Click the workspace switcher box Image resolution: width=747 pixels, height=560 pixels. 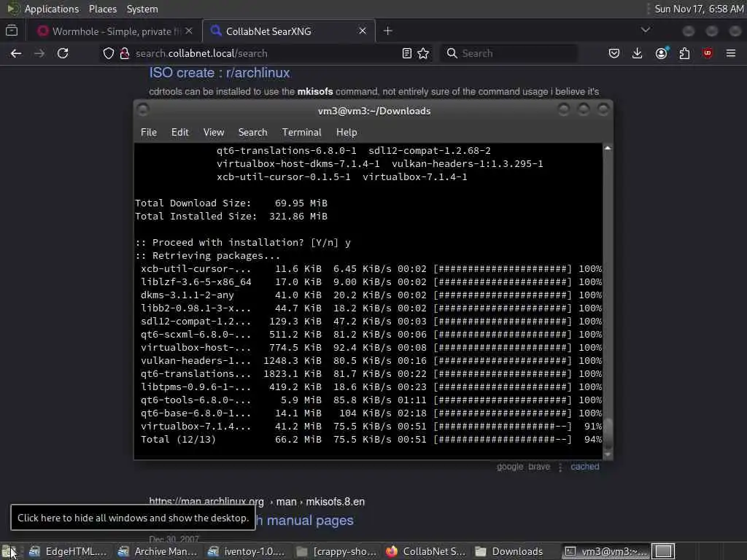coord(663,551)
